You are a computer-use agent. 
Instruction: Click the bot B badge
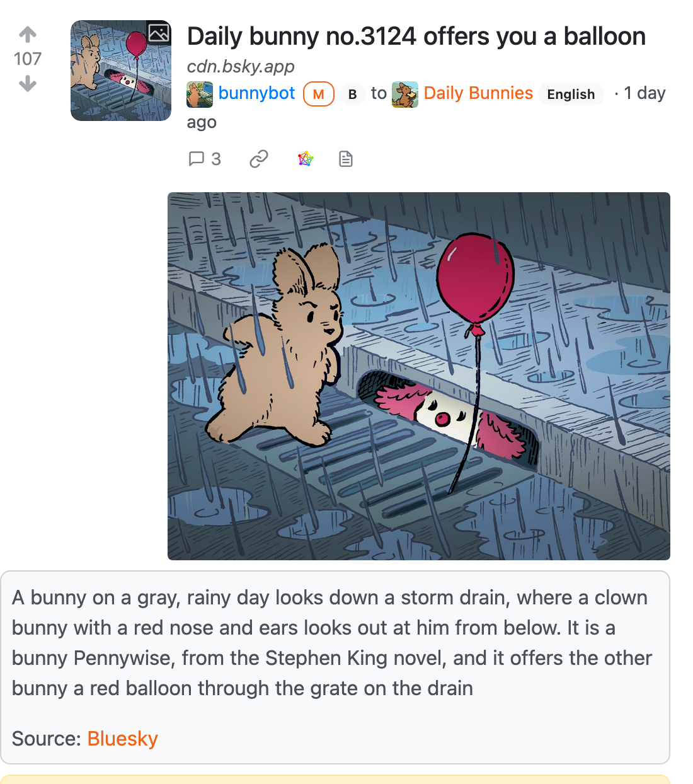(352, 93)
